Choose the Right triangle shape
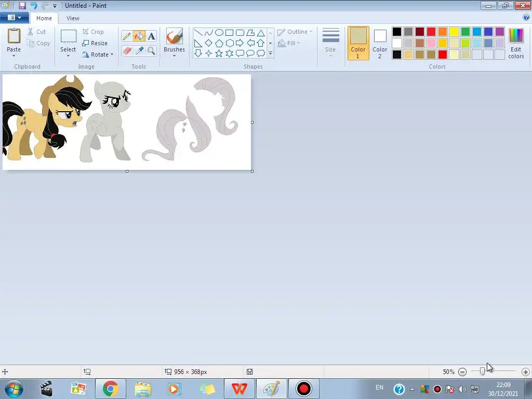This screenshot has height=399, width=532. 198,43
